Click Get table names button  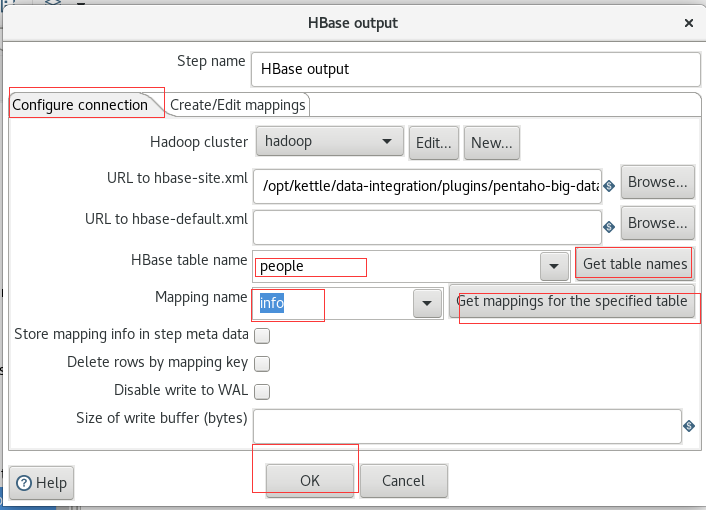point(635,264)
